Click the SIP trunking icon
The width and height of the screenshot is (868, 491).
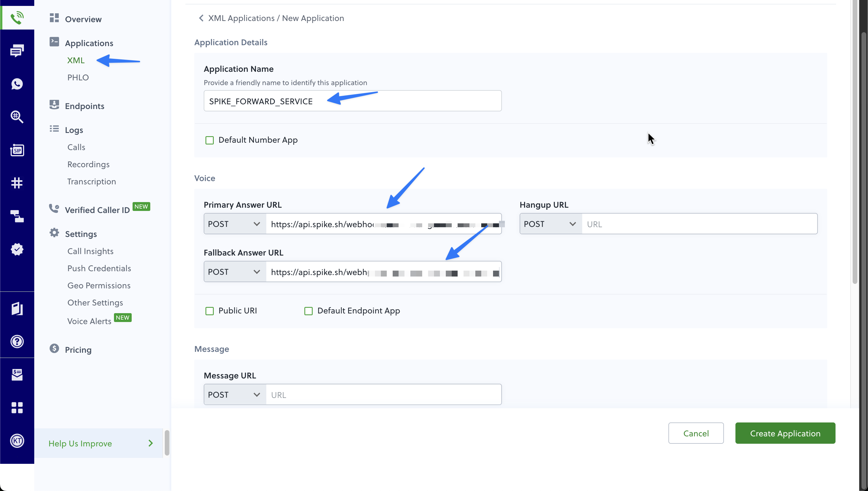click(x=17, y=150)
